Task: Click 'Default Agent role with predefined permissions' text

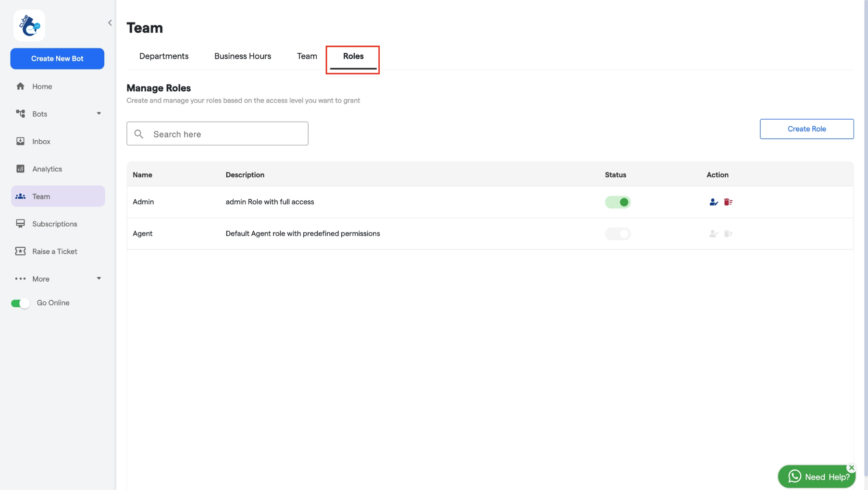Action: [303, 233]
